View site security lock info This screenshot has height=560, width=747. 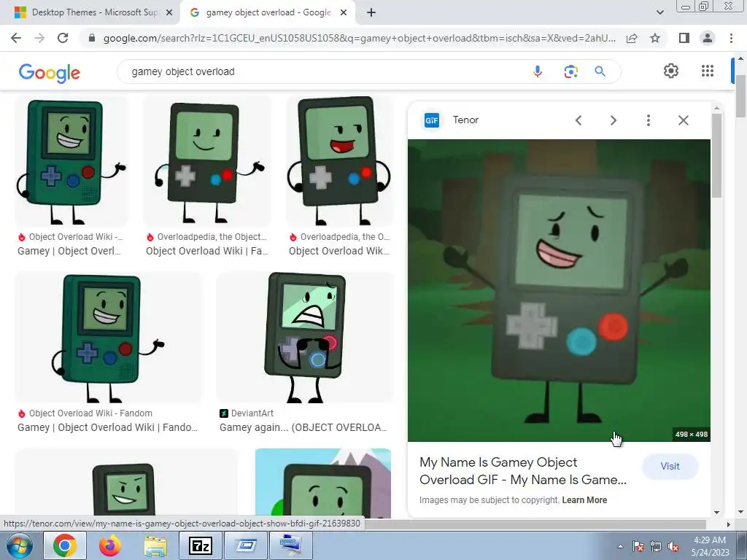(92, 38)
